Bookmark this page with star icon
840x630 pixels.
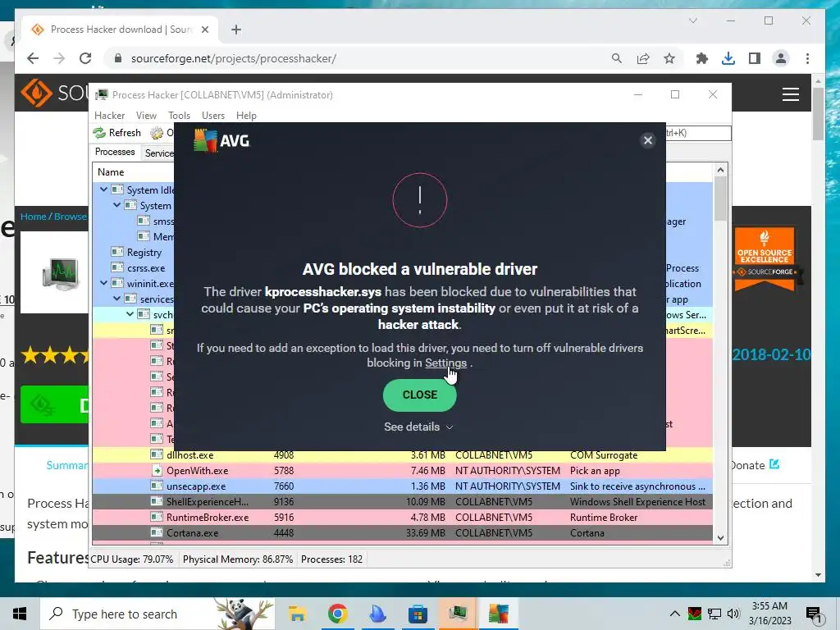coord(669,58)
